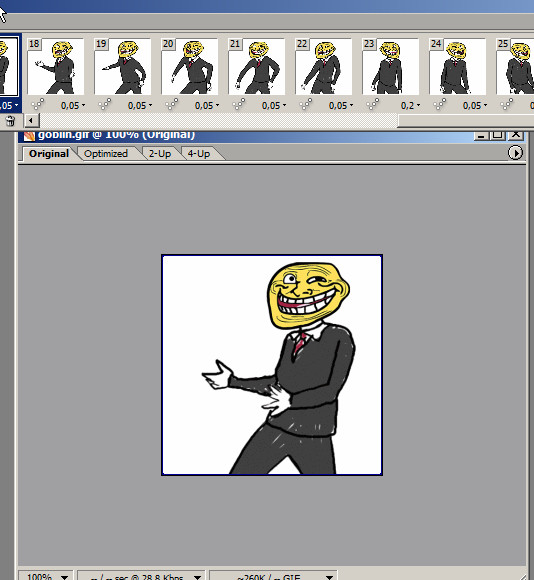Delete selected frame with trash icon
This screenshot has width=534, height=580.
click(10, 121)
